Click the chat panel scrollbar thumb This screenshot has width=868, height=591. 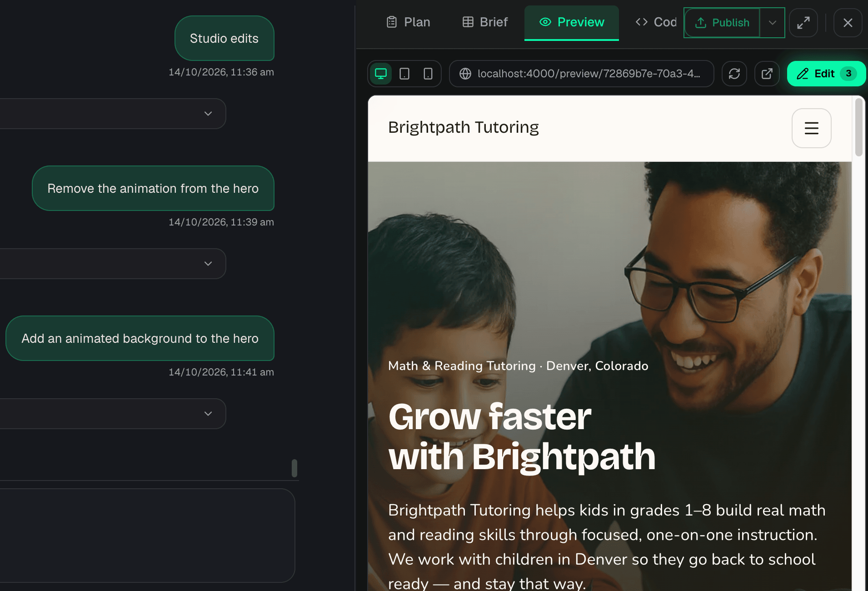pyautogui.click(x=294, y=468)
